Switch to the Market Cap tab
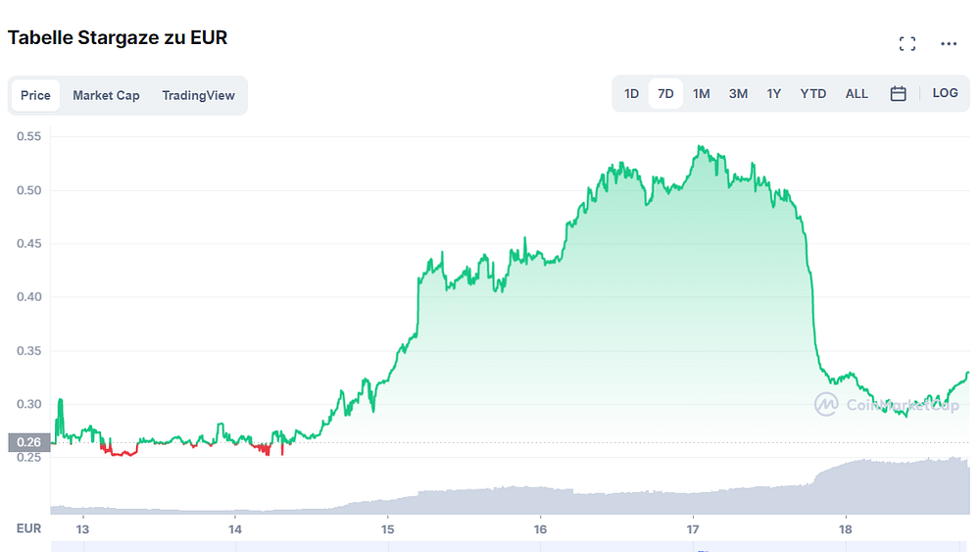The width and height of the screenshot is (980, 552). pyautogui.click(x=106, y=96)
